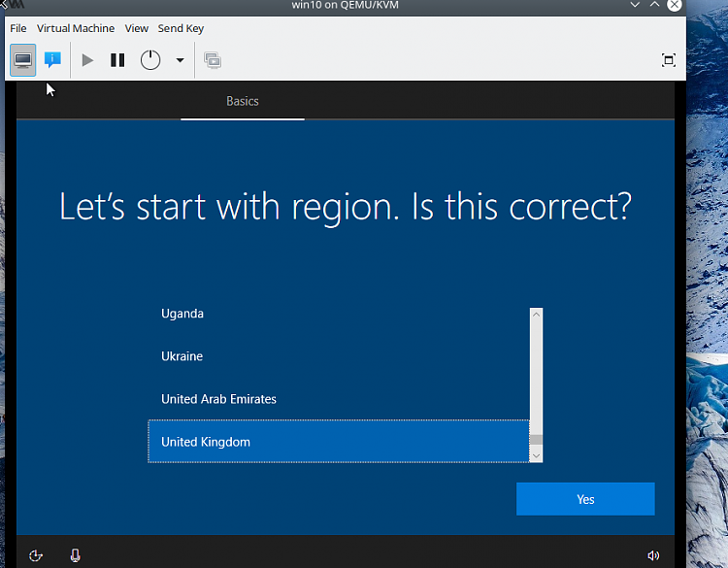The width and height of the screenshot is (728, 568).
Task: Close the win10 QEMU/KVM window
Action: coord(675,5)
